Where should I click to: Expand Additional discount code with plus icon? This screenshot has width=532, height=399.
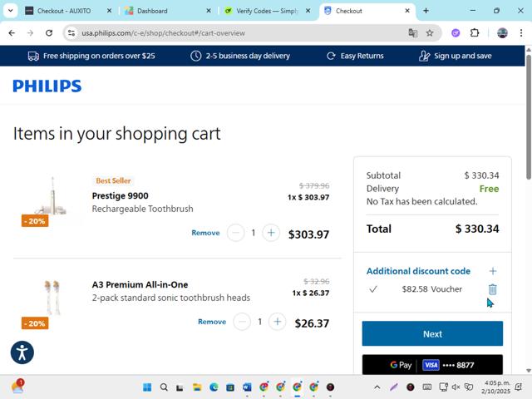click(493, 271)
